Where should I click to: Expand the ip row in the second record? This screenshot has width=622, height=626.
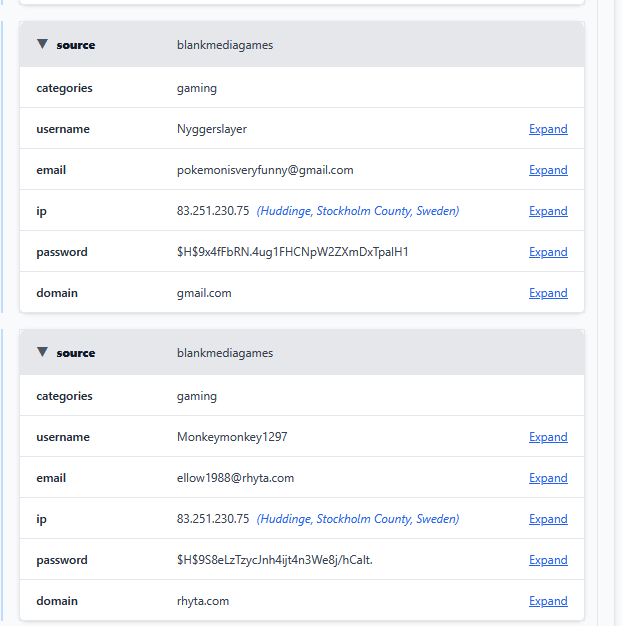tap(548, 519)
